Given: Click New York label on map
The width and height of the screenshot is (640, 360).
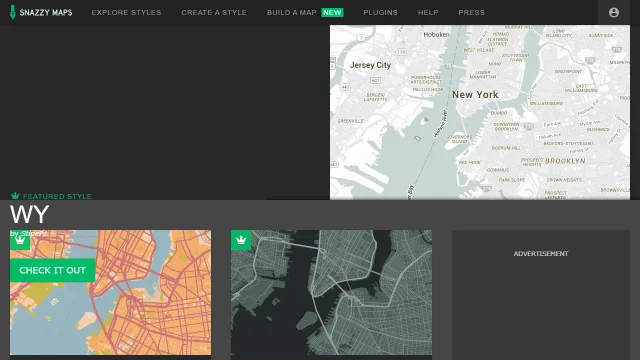Looking at the screenshot, I should coord(475,95).
